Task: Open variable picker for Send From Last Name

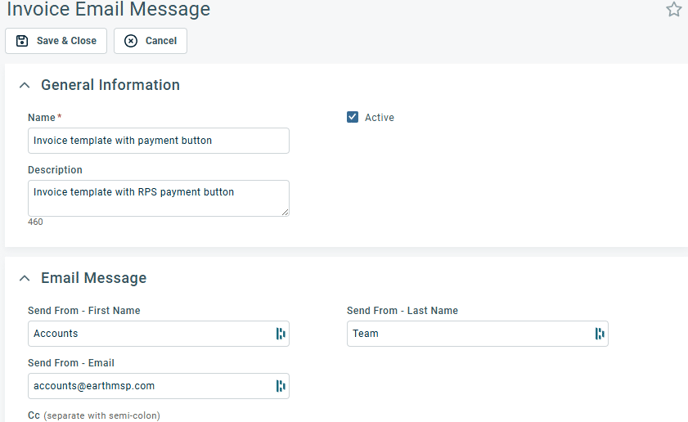Action: pos(599,334)
